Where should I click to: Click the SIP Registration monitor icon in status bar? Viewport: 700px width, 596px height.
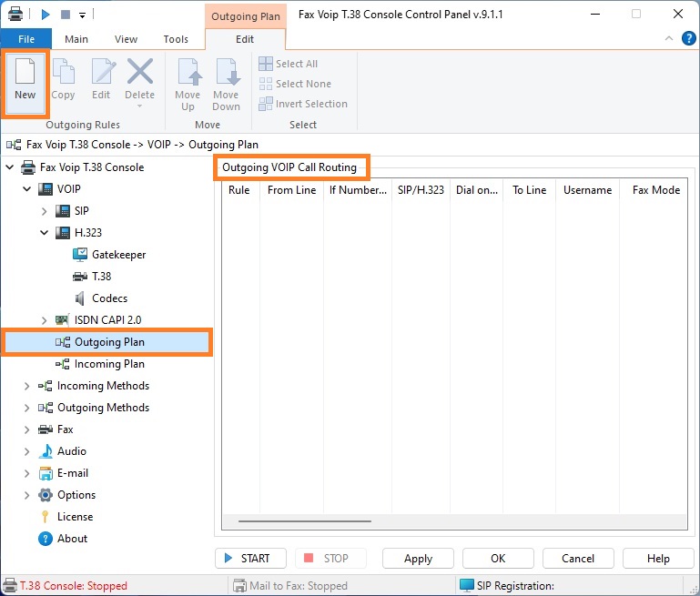coord(467,585)
